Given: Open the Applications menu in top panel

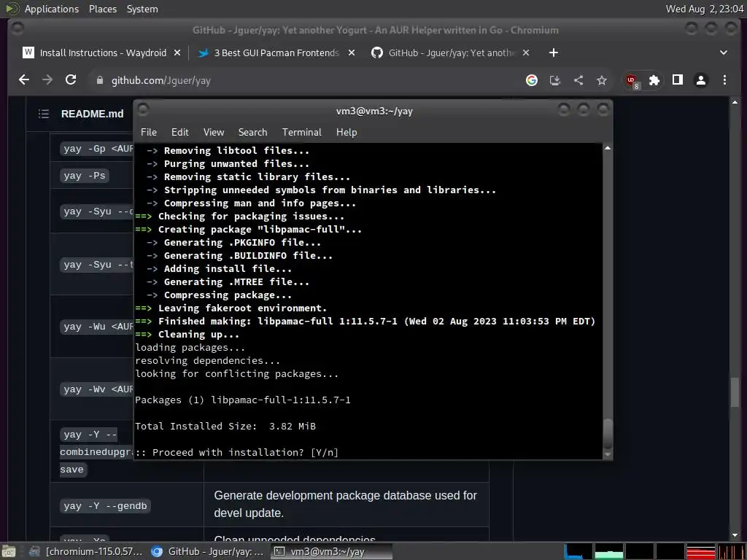Looking at the screenshot, I should [52, 9].
